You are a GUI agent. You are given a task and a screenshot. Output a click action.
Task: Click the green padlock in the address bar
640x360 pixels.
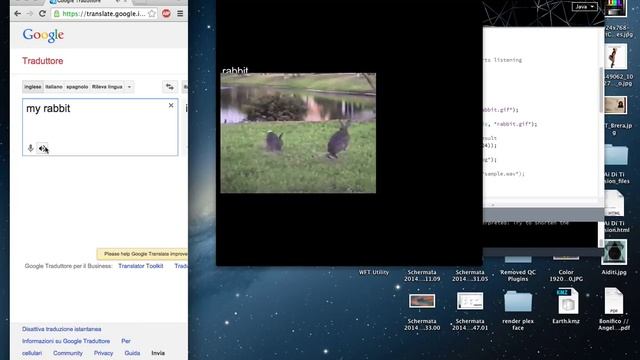(57, 13)
